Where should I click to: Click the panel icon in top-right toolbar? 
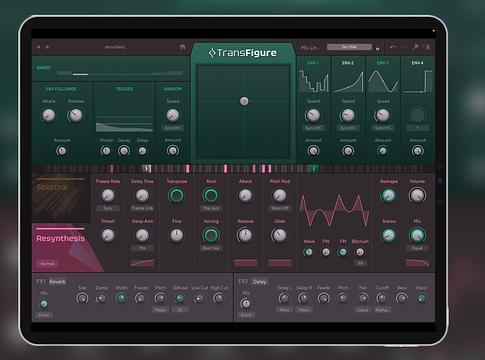pyautogui.click(x=426, y=47)
